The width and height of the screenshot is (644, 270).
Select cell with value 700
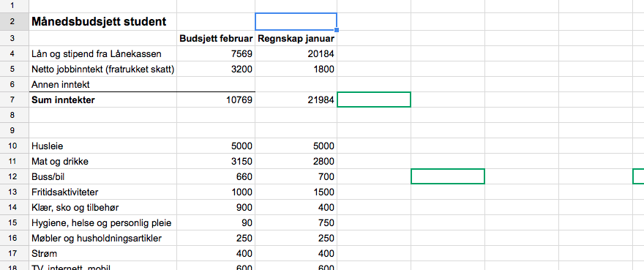click(x=296, y=177)
